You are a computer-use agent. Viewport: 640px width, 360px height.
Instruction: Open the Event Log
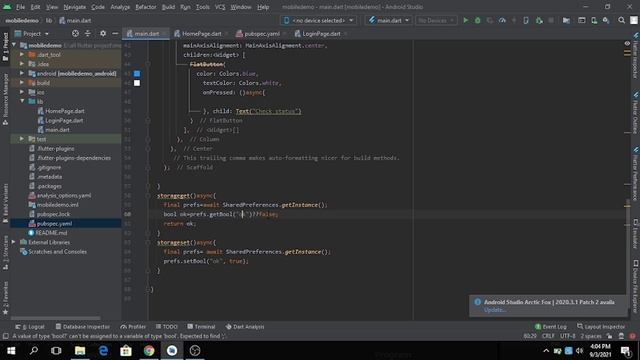point(551,327)
